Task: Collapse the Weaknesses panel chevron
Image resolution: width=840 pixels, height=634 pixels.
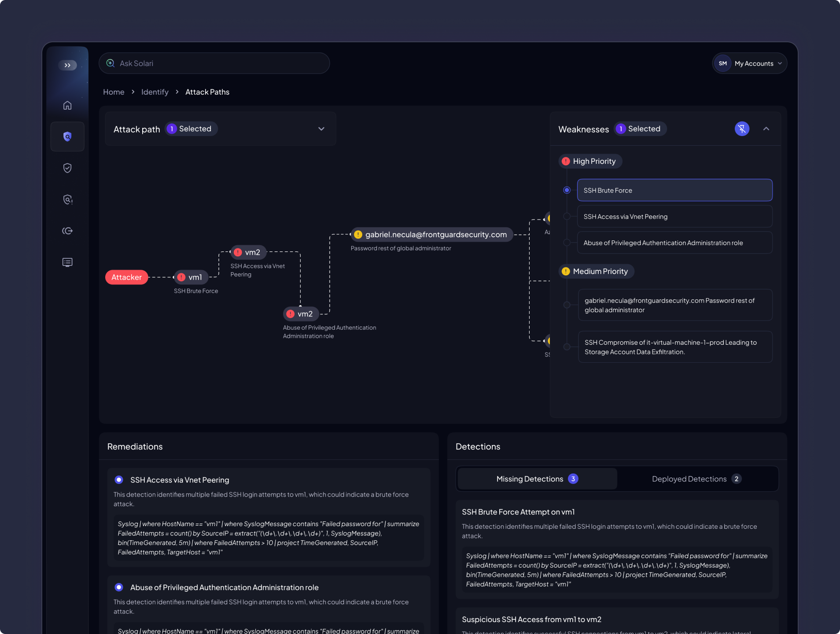Action: 766,129
